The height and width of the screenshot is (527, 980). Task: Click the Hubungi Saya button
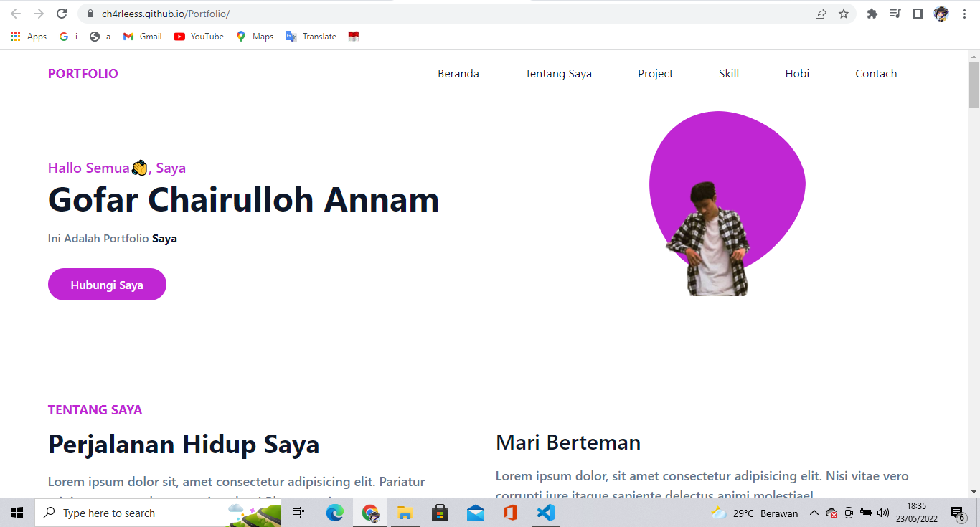(x=107, y=285)
